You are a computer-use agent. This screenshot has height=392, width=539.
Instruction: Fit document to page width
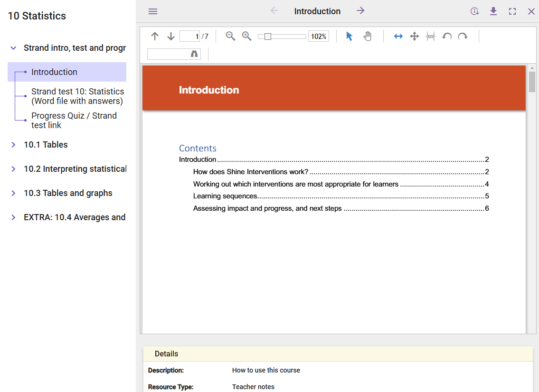pos(398,36)
